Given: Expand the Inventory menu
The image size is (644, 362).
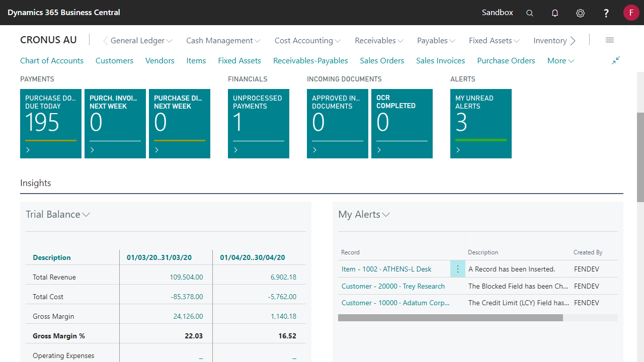Looking at the screenshot, I should 550,41.
